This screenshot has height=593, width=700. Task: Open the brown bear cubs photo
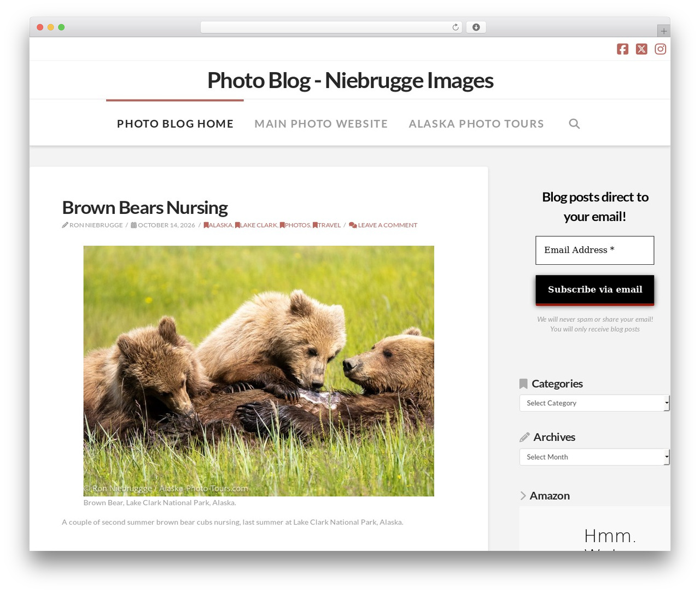pos(259,371)
